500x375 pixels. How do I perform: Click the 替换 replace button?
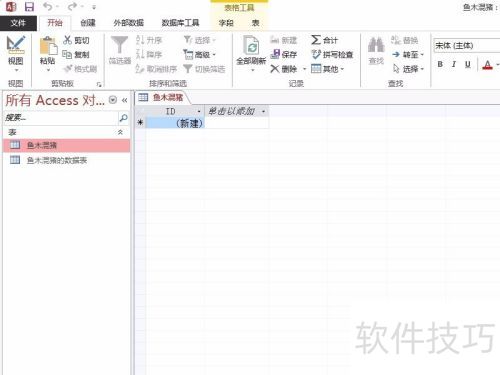(x=405, y=40)
